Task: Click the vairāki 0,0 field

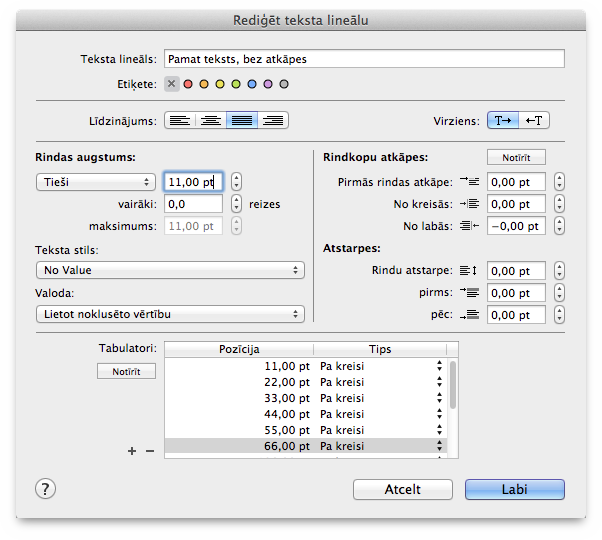Action: click(x=193, y=204)
